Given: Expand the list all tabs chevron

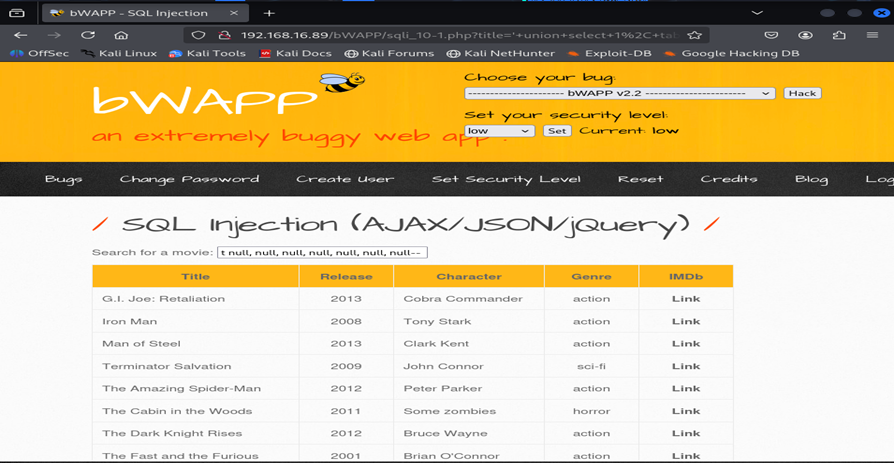Looking at the screenshot, I should pyautogui.click(x=757, y=13).
